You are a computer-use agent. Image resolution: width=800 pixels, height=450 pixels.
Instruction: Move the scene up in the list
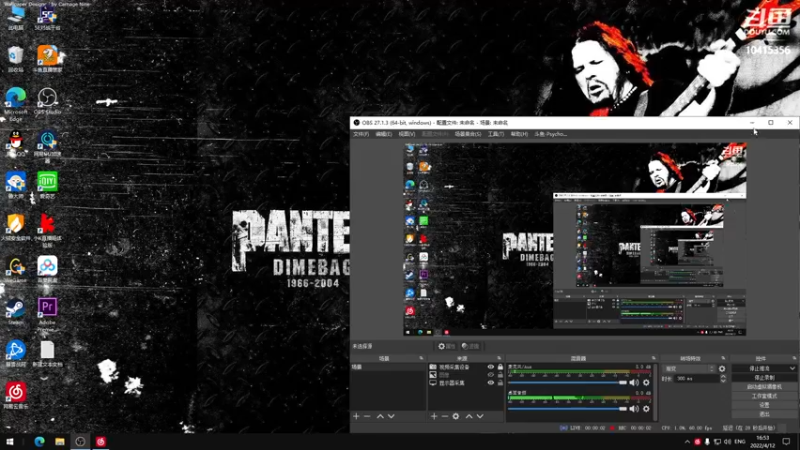click(380, 416)
